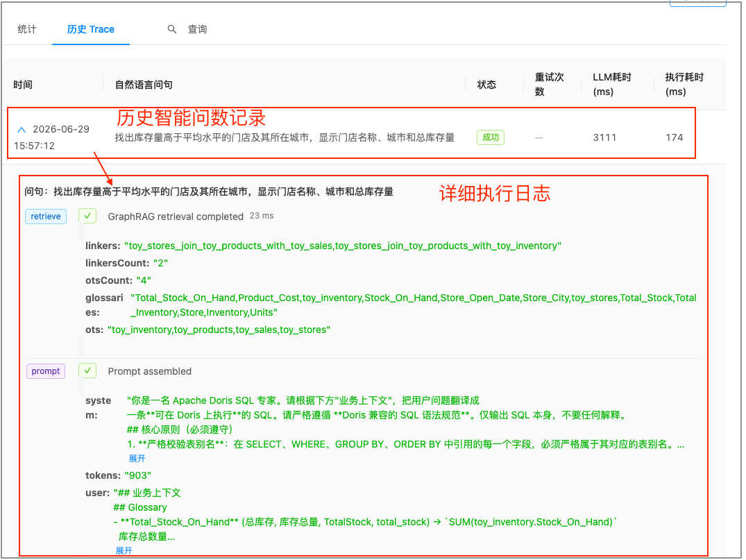This screenshot has width=746, height=560.
Task: Select the 历史 Trace tab
Action: pos(90,30)
